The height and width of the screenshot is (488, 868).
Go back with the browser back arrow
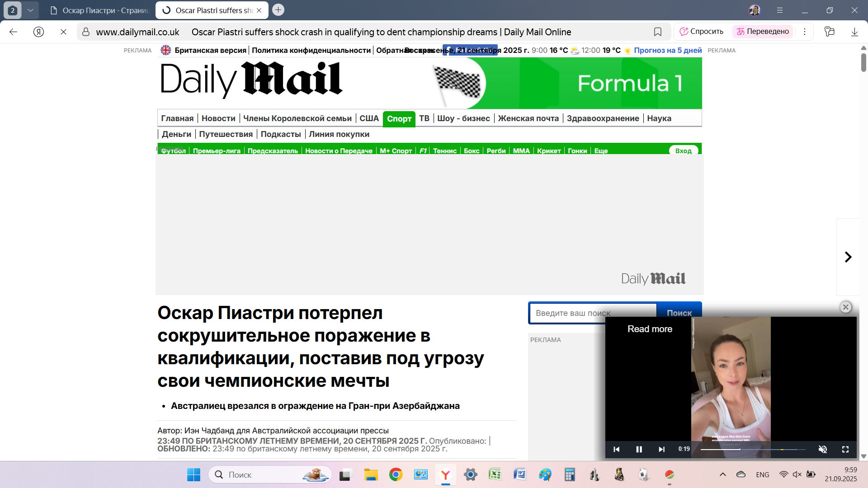pyautogui.click(x=13, y=32)
